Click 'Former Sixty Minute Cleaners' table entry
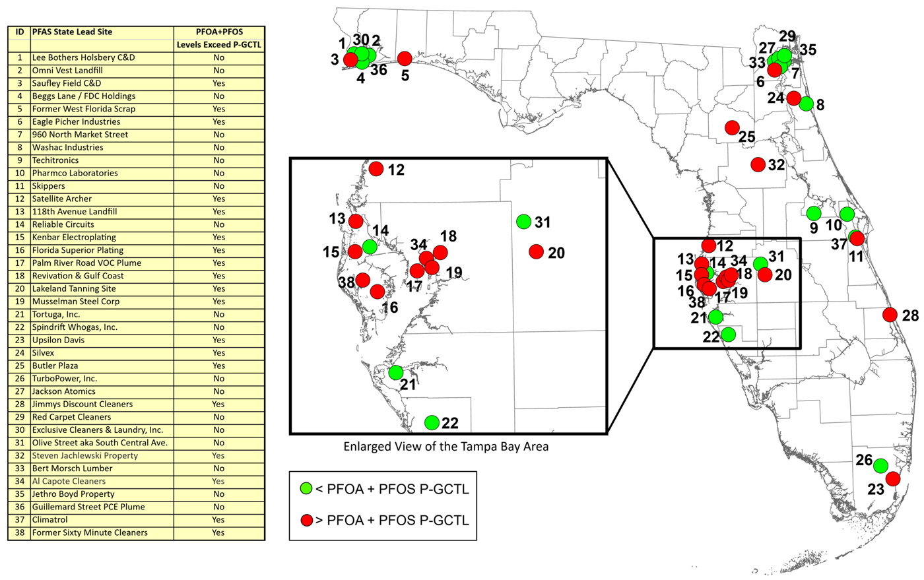 click(90, 532)
